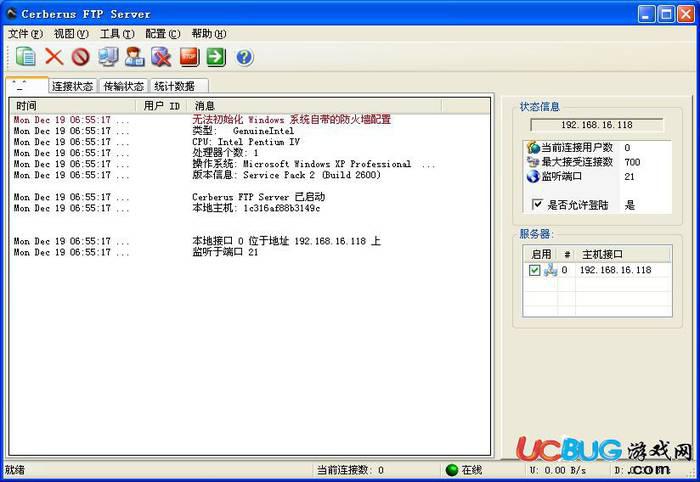
Task: Click the U: 0.00 B/s upload rate
Action: (x=558, y=470)
